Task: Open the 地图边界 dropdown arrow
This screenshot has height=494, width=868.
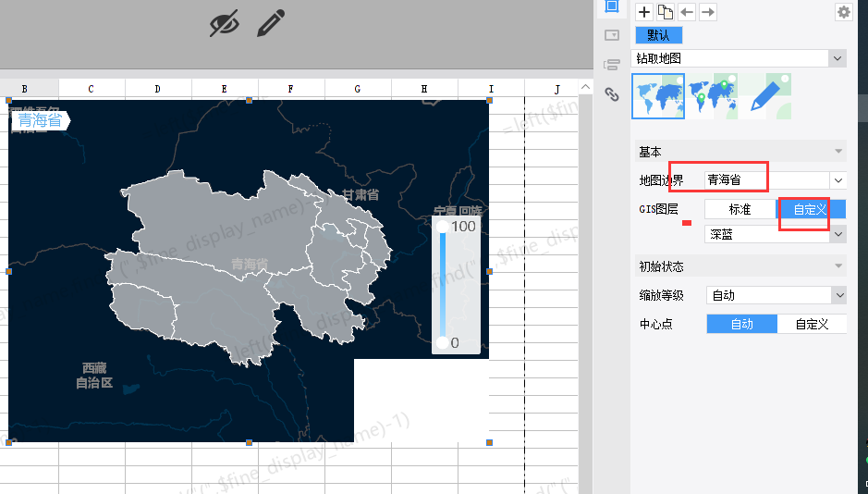Action: pyautogui.click(x=838, y=180)
